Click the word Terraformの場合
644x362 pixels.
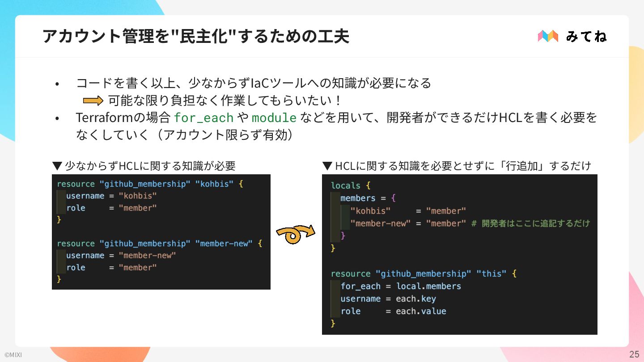pos(123,118)
